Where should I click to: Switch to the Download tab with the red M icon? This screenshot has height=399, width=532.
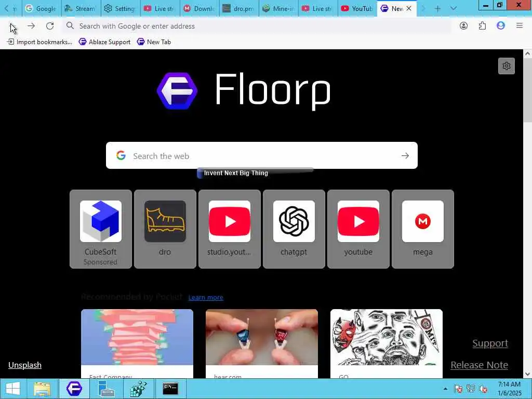click(199, 8)
